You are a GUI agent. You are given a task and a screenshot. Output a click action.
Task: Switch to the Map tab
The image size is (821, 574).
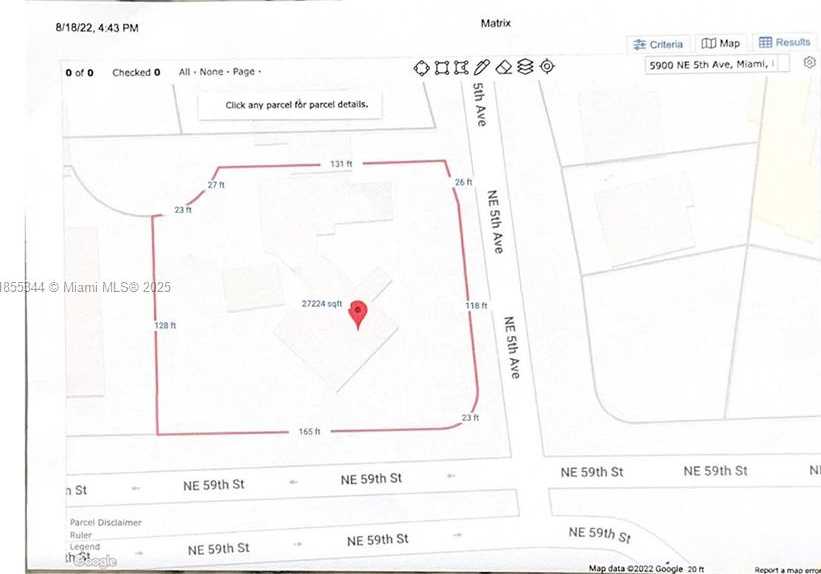click(721, 43)
